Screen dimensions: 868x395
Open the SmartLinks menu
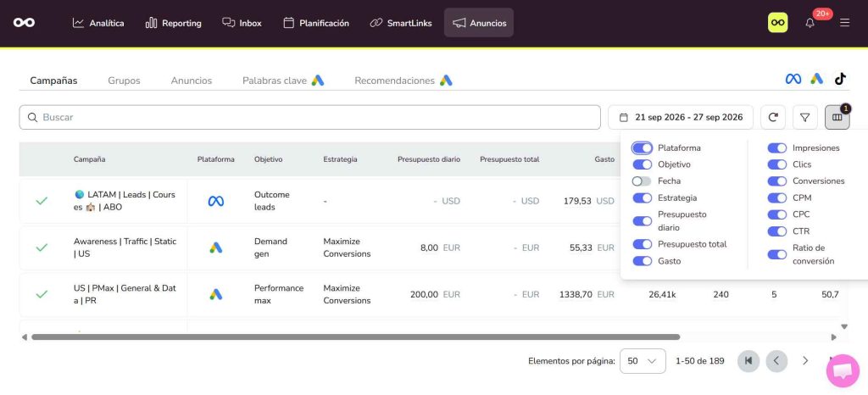click(x=401, y=23)
